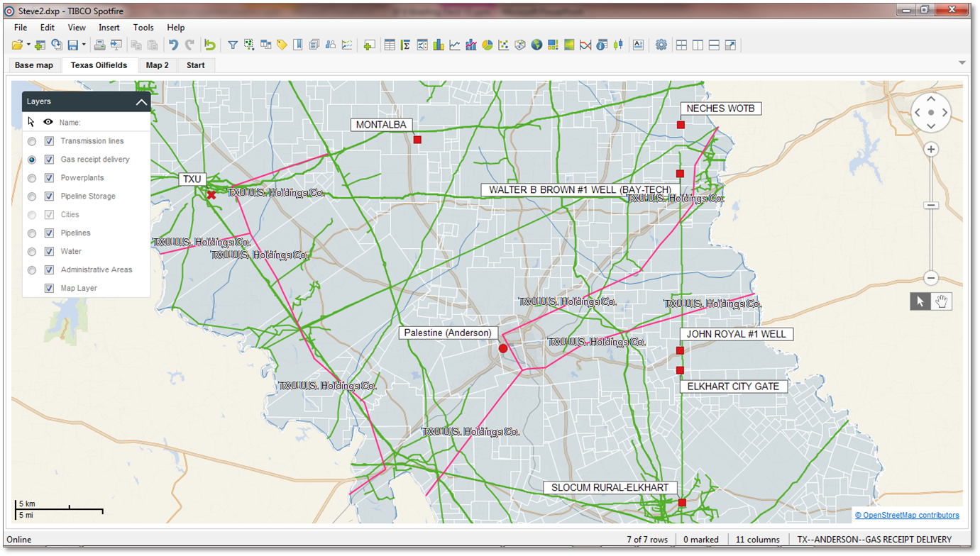
Task: Insert a Bar chart visualization
Action: pyautogui.click(x=439, y=45)
